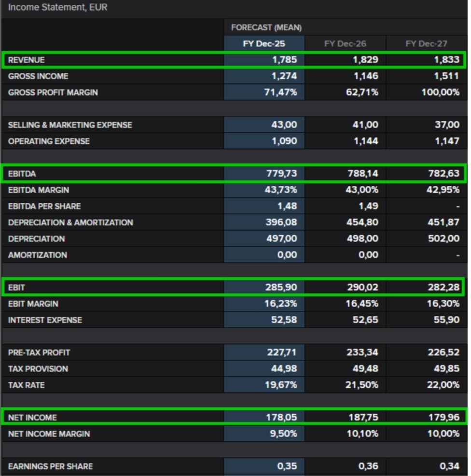Select the EBIT row label
Viewport: 471px width, 476px height.
pyautogui.click(x=16, y=287)
